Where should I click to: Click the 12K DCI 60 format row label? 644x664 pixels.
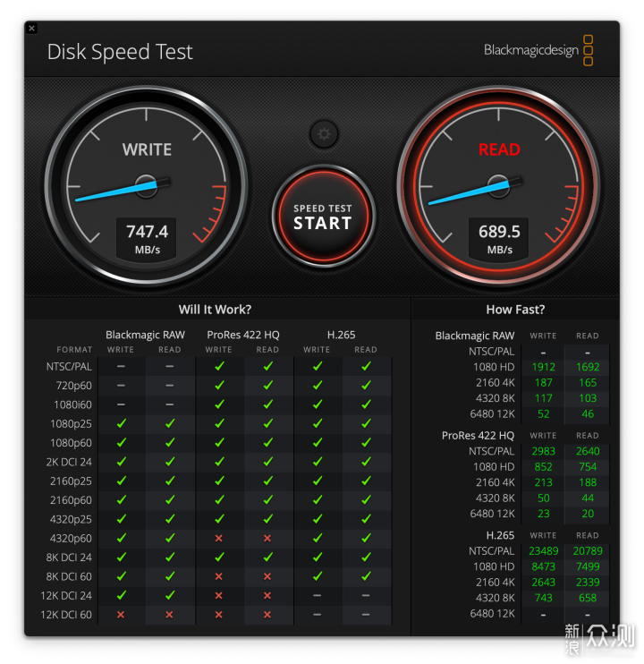point(66,615)
